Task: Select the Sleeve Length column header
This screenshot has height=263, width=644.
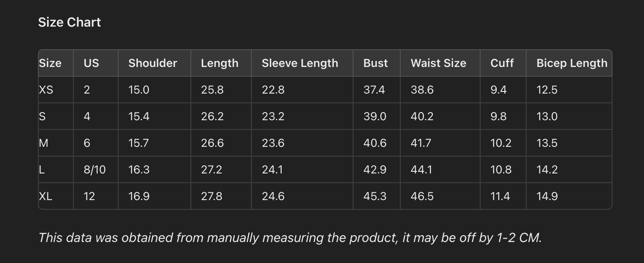Action: point(300,63)
